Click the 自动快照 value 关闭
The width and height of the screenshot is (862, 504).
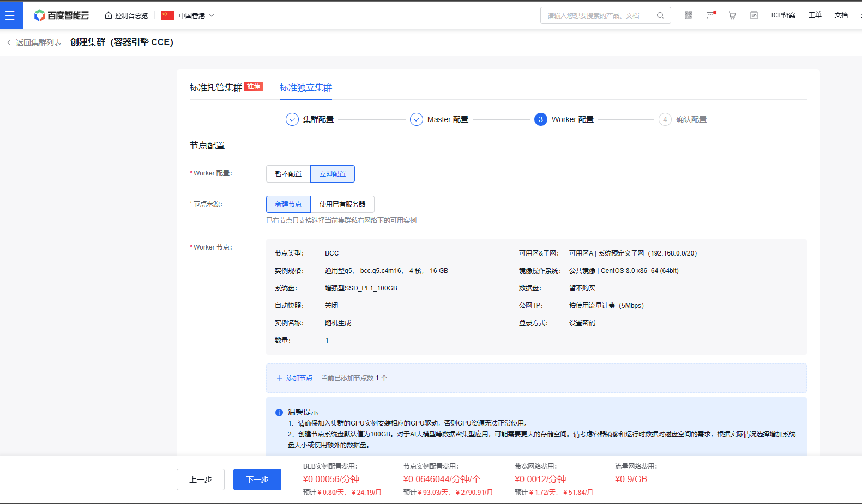331,306
